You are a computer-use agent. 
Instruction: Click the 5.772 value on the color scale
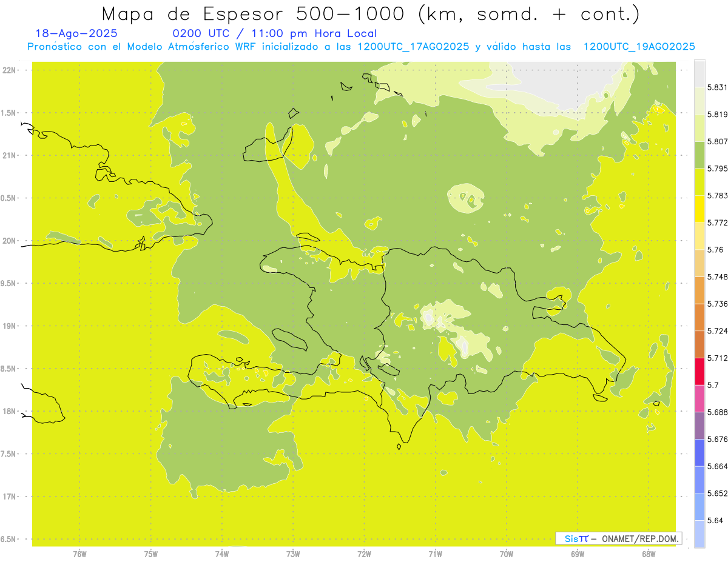click(718, 222)
